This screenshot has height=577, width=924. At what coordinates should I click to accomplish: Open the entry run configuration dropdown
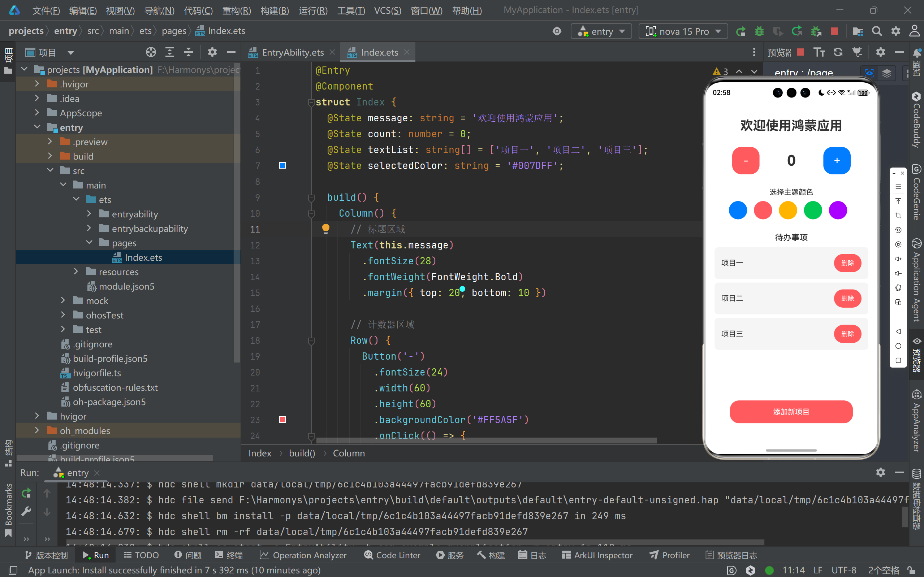(601, 31)
